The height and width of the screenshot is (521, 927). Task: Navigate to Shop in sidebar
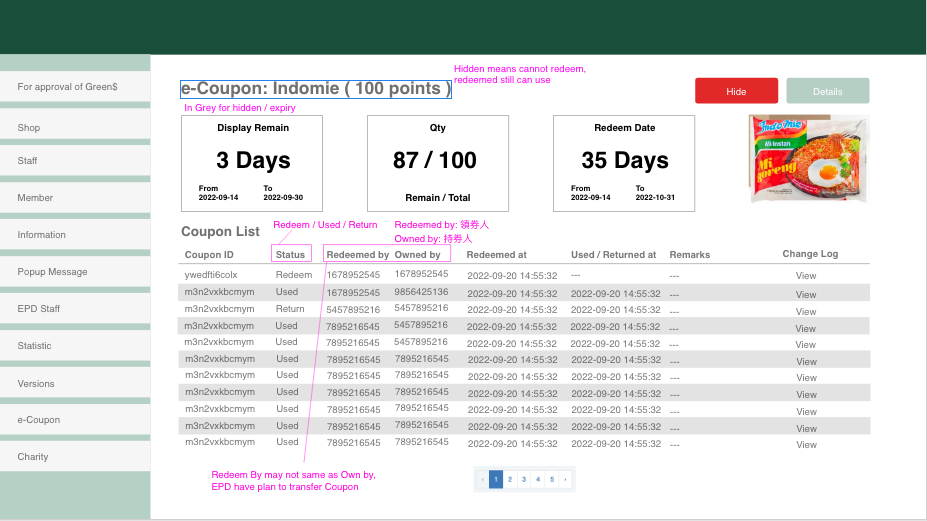coord(75,128)
